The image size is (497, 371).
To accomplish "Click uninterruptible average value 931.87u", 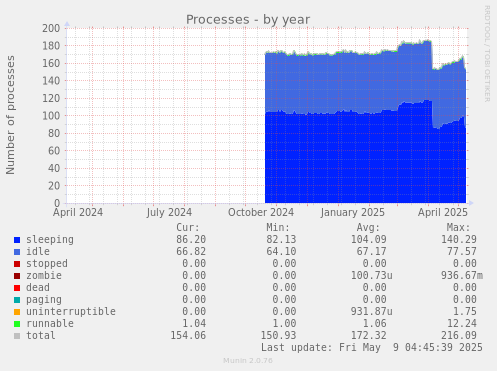I will (x=371, y=312).
